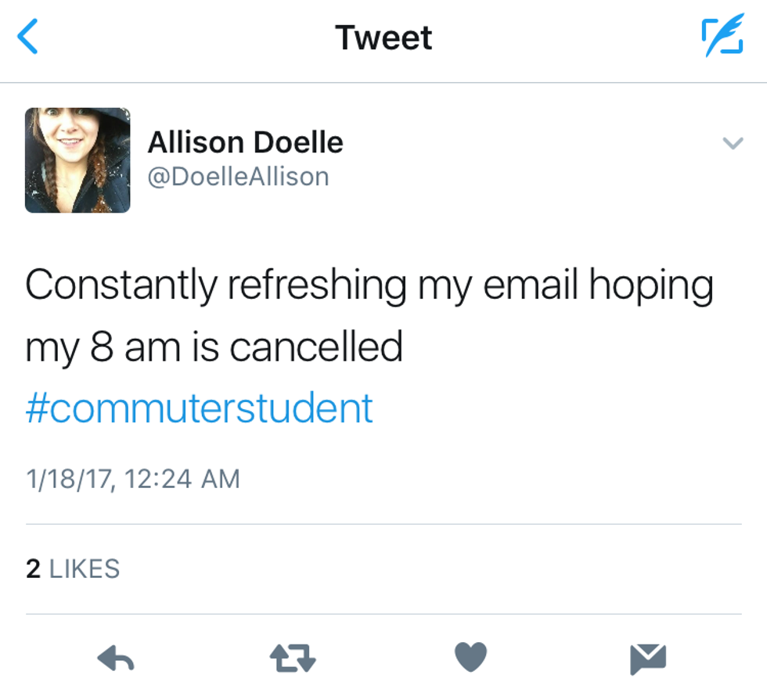The width and height of the screenshot is (767, 700).
Task: Click the 1/18/17 date in timestamp
Action: pos(70,479)
